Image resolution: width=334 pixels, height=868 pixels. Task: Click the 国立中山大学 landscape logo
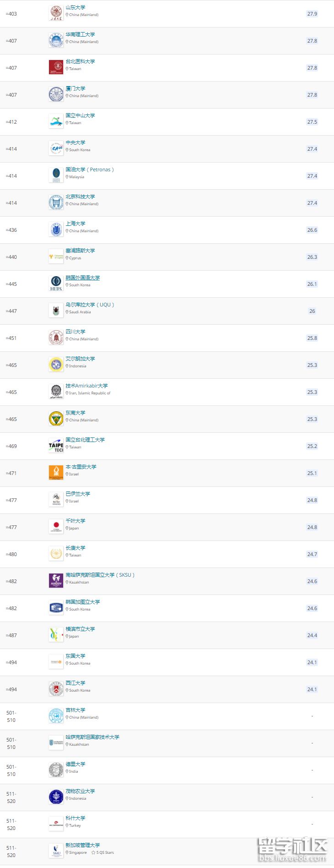tap(56, 121)
